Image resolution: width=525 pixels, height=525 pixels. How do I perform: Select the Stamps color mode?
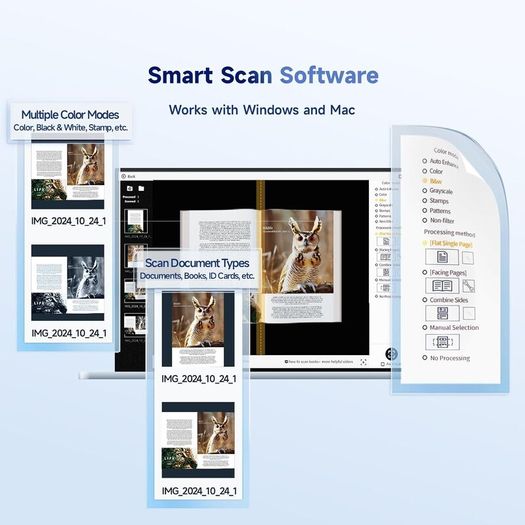point(435,201)
